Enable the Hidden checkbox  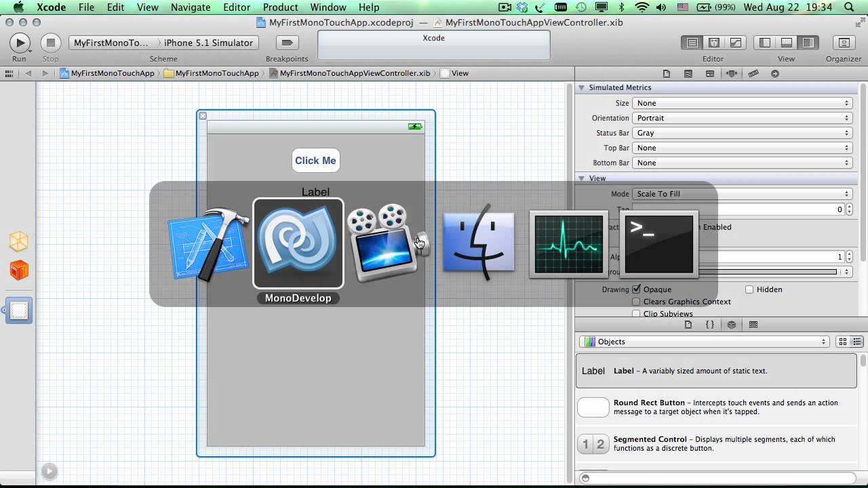(749, 289)
